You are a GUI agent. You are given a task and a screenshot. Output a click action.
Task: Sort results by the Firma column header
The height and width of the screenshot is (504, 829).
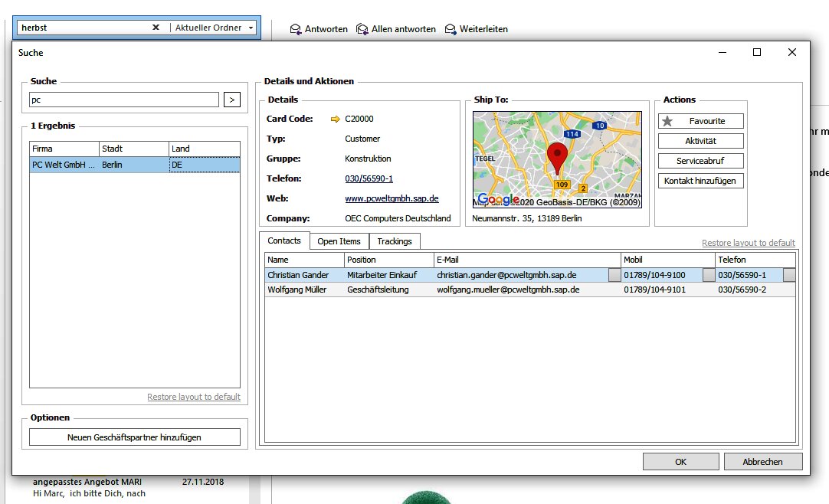(64, 149)
